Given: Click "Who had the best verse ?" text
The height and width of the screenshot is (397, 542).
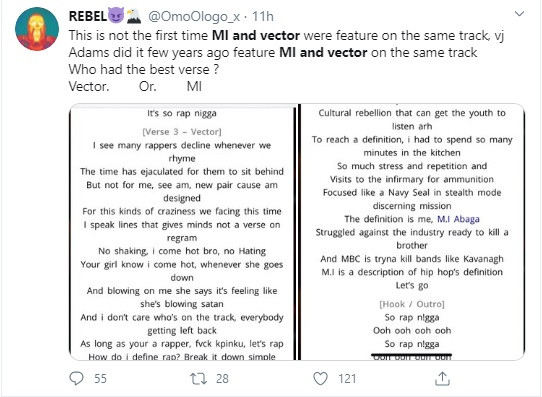Looking at the screenshot, I should click(144, 69).
